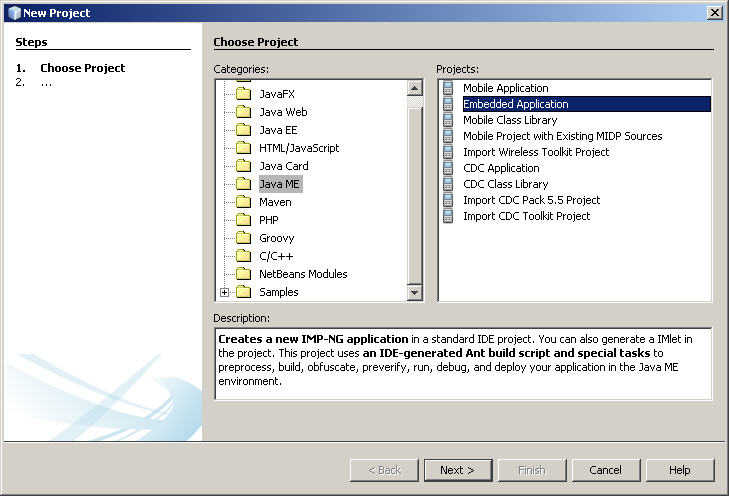Screen dimensions: 729x496
Task: Click the PHP folder icon
Action: (243, 220)
